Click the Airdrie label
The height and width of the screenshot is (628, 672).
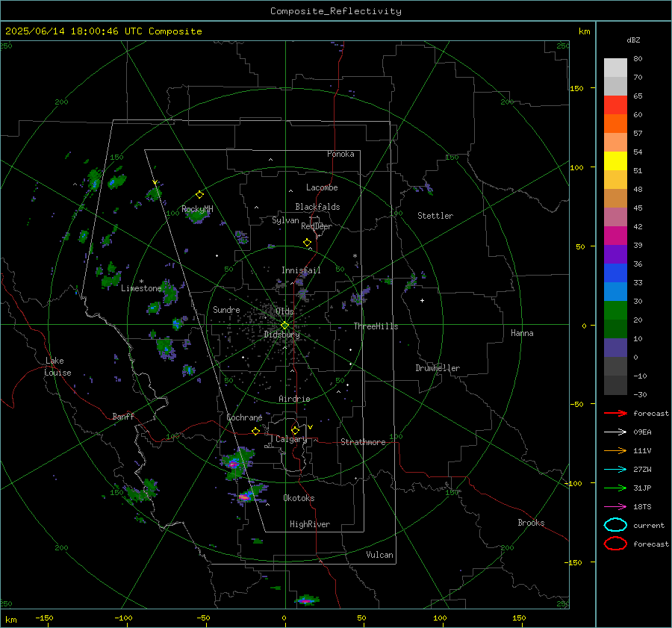[294, 399]
